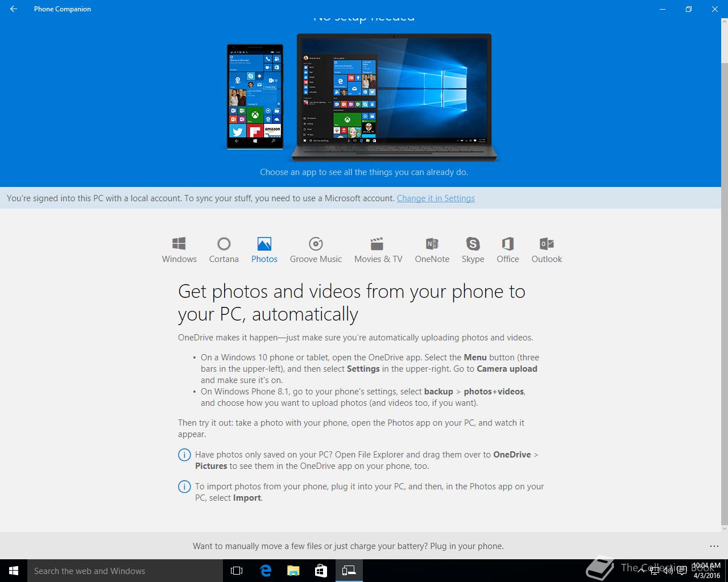
Task: Click the scrollbar down arrow
Action: (724, 527)
